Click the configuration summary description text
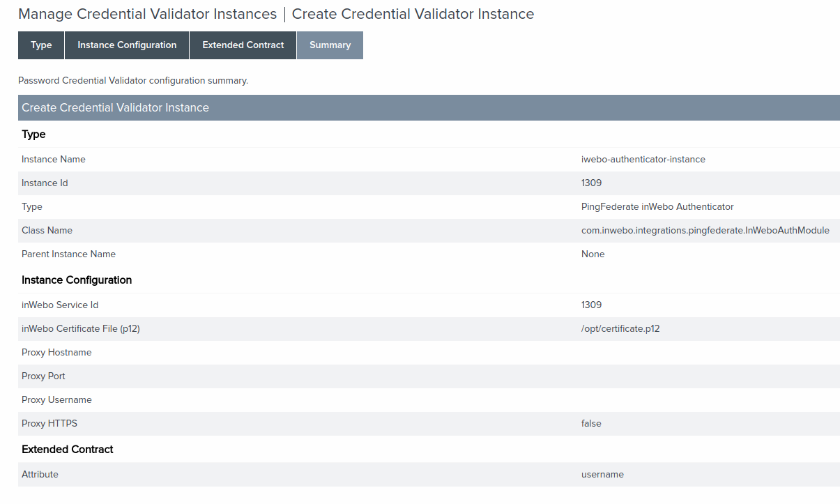 coord(133,81)
